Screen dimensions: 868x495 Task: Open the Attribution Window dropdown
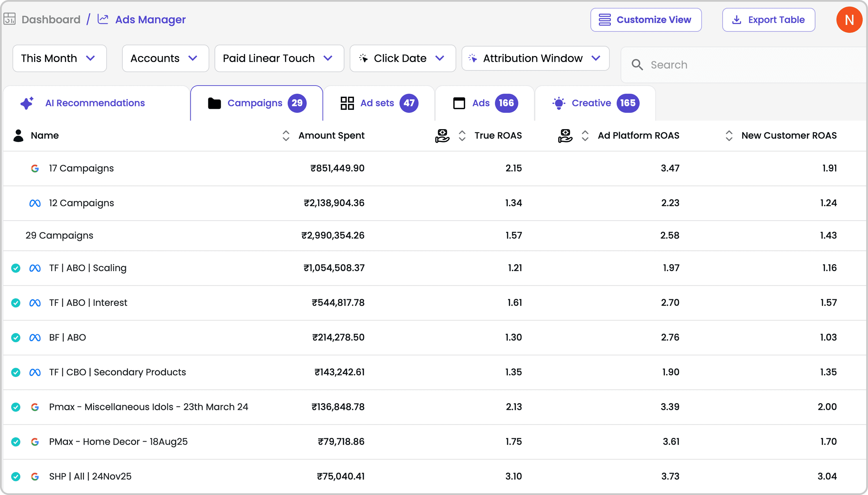[x=535, y=58]
